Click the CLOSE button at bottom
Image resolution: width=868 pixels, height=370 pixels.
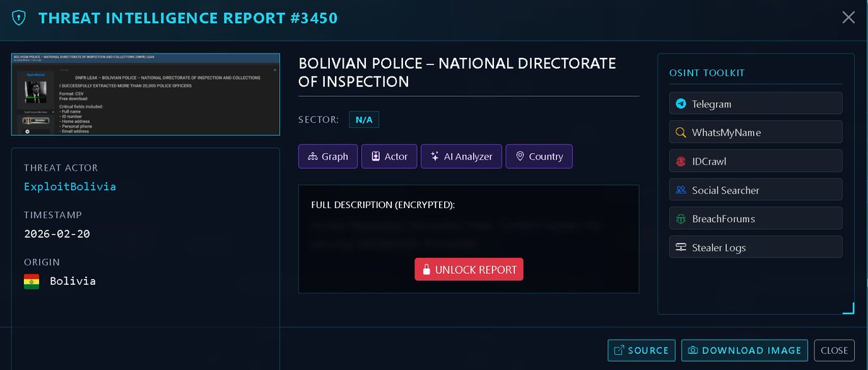point(834,350)
